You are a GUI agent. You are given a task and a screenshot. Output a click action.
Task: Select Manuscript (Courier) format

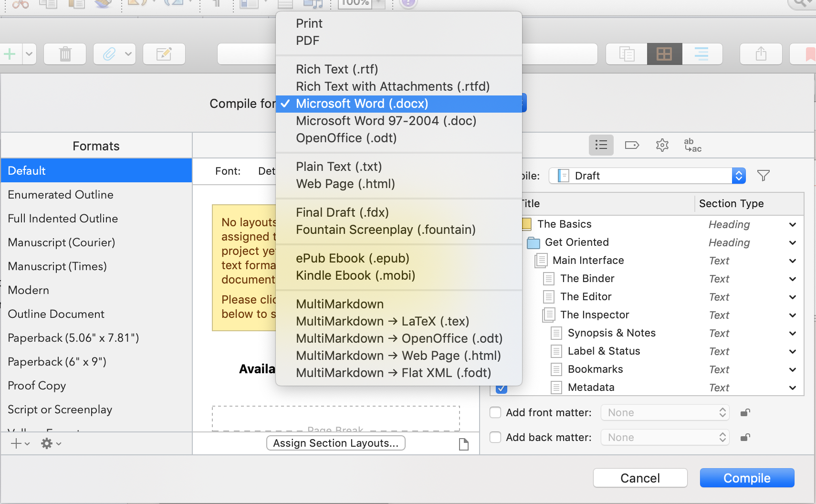point(96,242)
